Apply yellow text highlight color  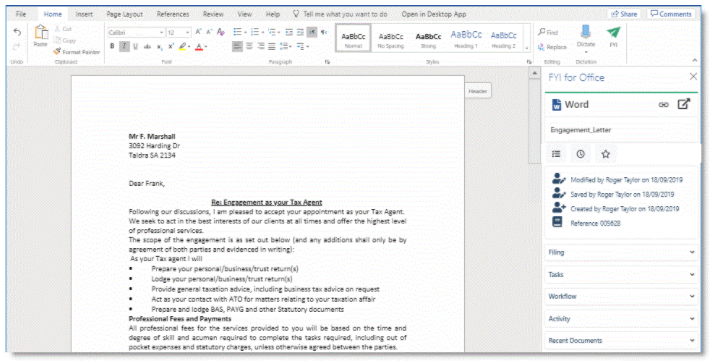click(183, 46)
